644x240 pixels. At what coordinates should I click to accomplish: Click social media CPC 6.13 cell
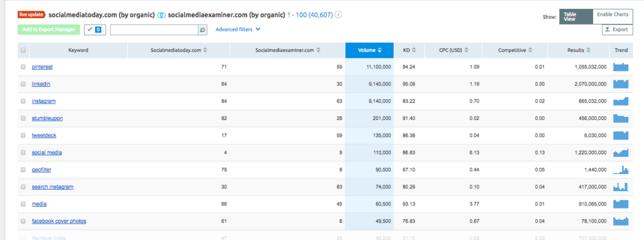[453, 153]
